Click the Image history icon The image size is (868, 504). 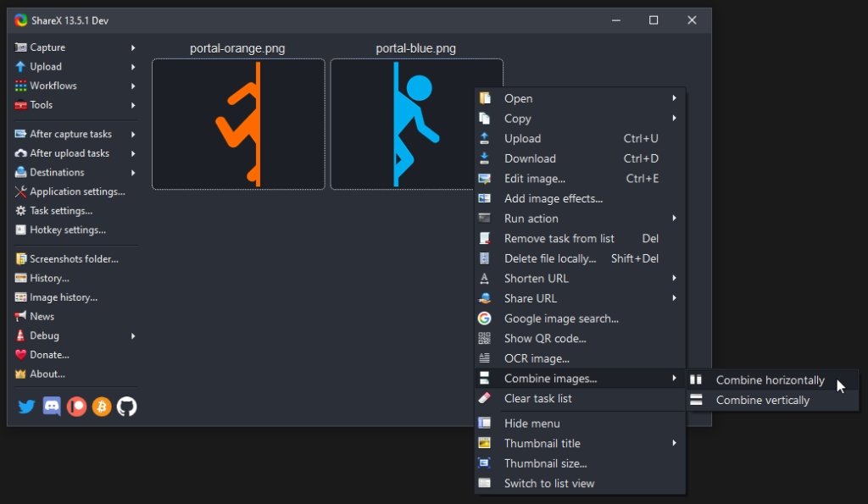coord(20,297)
